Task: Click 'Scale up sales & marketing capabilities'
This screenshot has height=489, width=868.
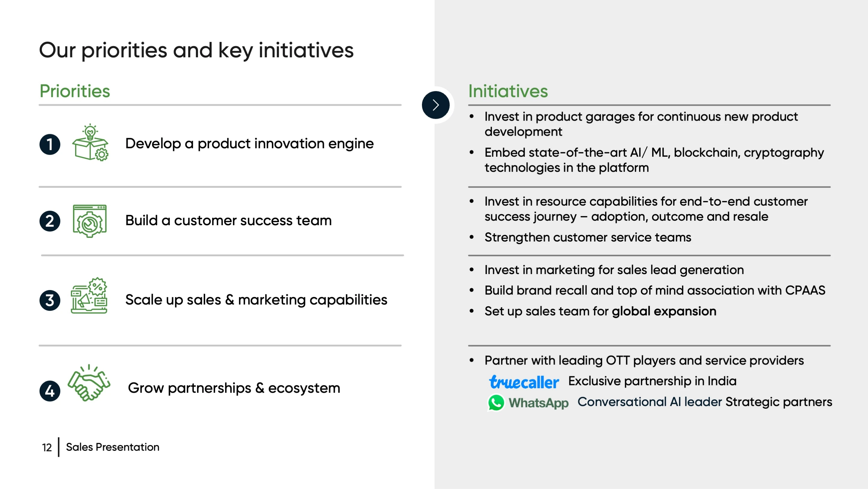Action: (256, 300)
